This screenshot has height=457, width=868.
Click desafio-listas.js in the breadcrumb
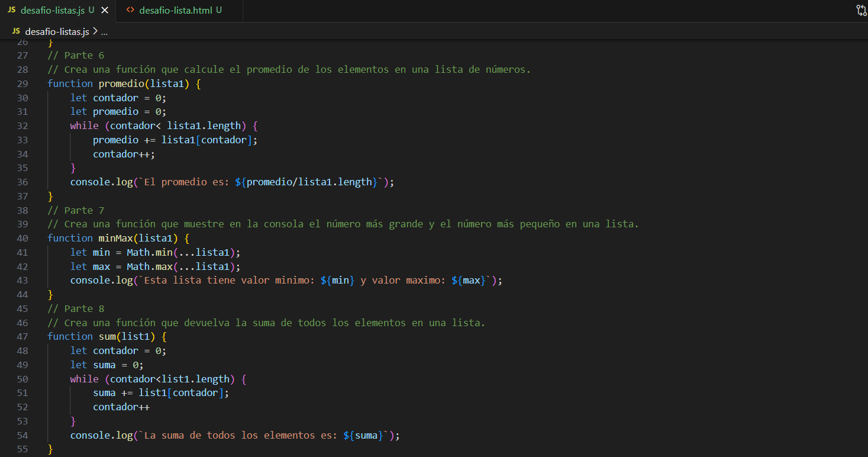click(57, 31)
